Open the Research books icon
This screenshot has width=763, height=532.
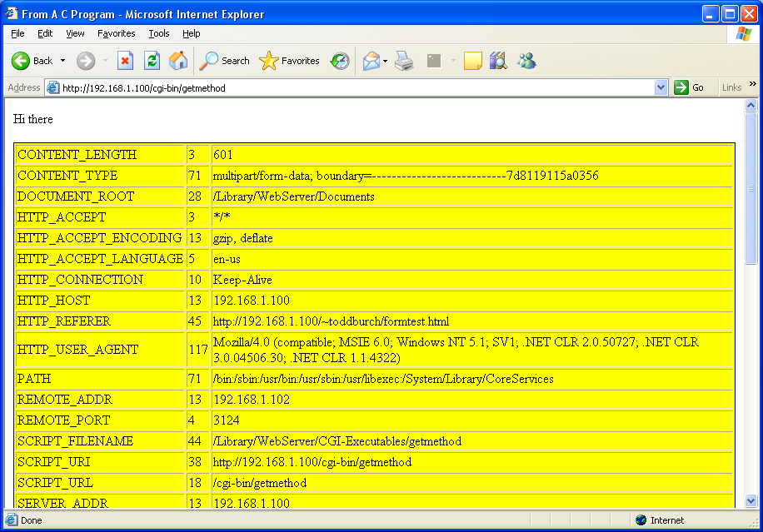point(498,61)
